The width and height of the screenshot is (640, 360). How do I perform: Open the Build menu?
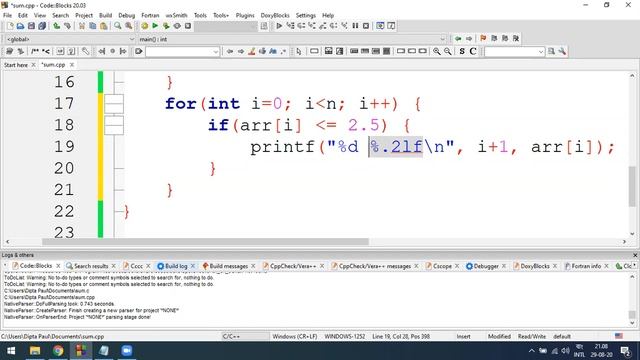tap(105, 16)
